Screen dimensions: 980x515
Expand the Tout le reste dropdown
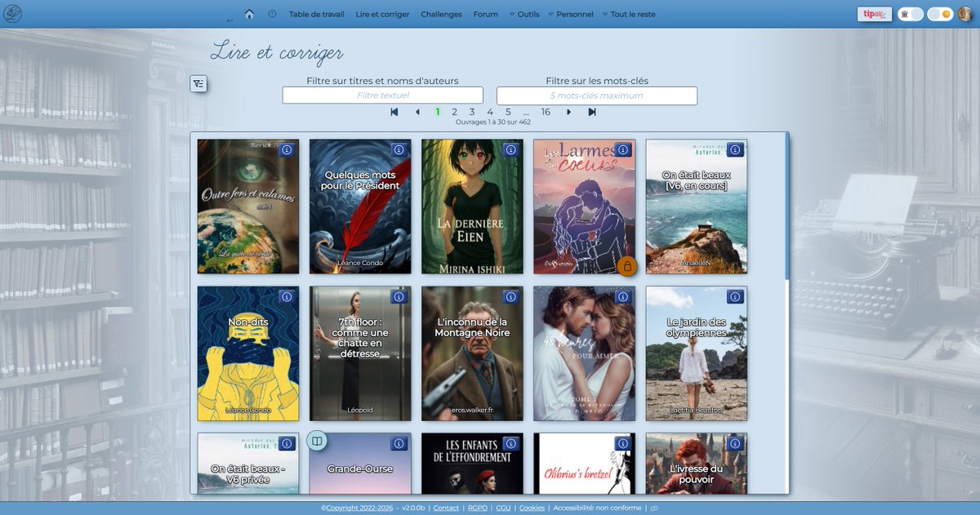(x=629, y=14)
